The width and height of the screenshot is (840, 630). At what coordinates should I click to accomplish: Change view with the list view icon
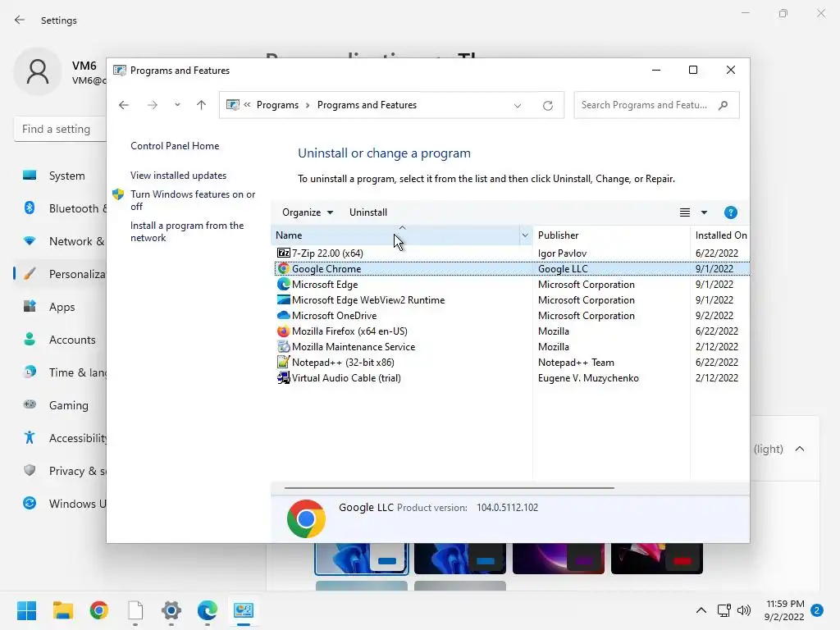pyautogui.click(x=685, y=212)
